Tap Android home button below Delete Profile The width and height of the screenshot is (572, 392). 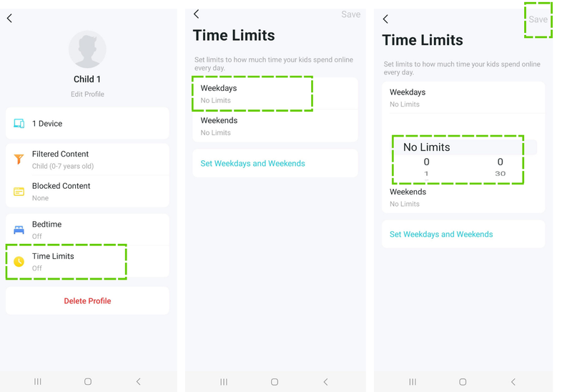coord(88,382)
